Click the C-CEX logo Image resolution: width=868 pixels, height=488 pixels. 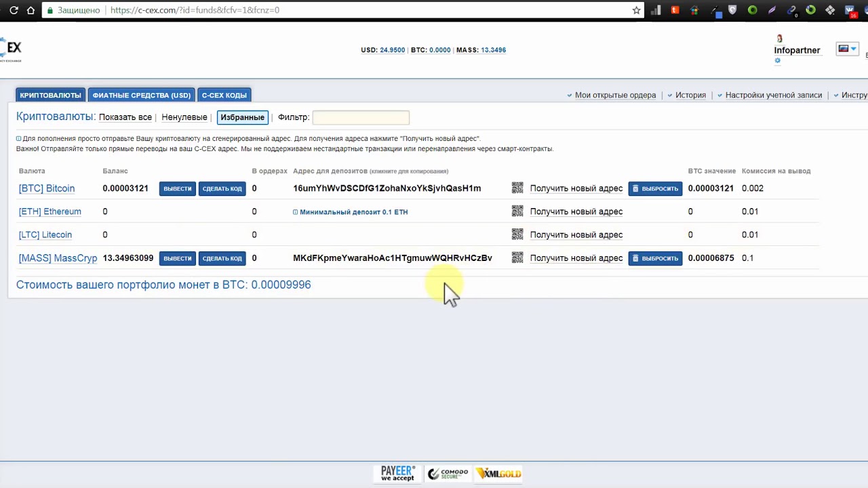pyautogui.click(x=11, y=50)
